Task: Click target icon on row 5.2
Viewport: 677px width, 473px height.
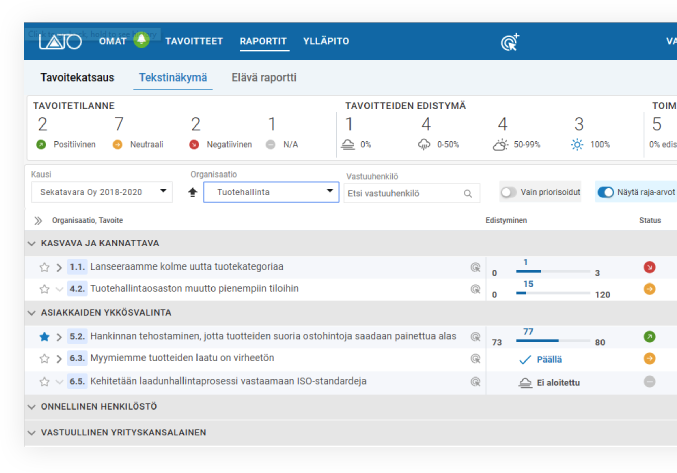Action: [475, 337]
